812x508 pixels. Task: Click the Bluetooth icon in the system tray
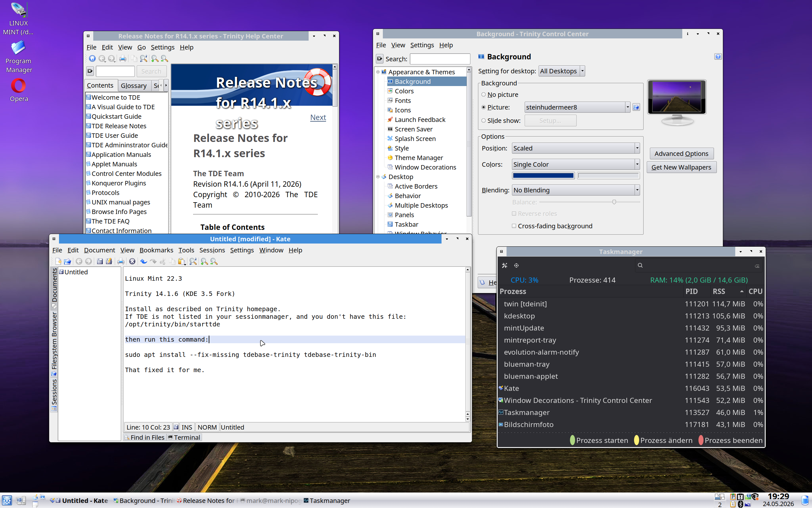[741, 504]
